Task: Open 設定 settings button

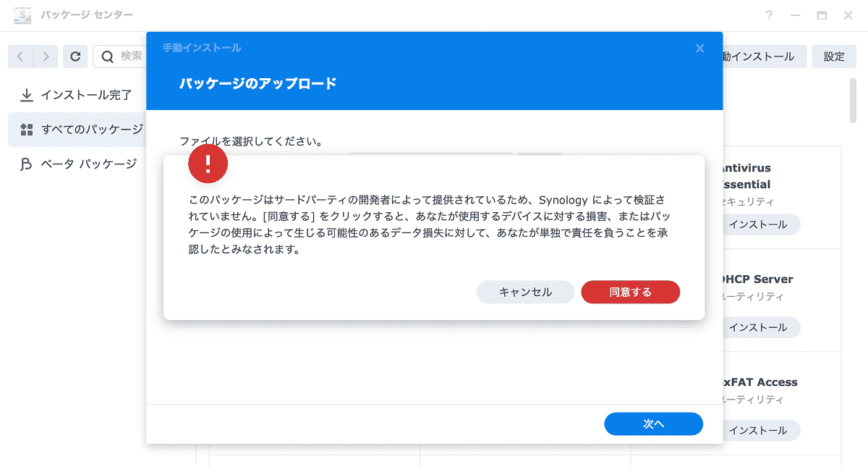Action: pos(834,56)
